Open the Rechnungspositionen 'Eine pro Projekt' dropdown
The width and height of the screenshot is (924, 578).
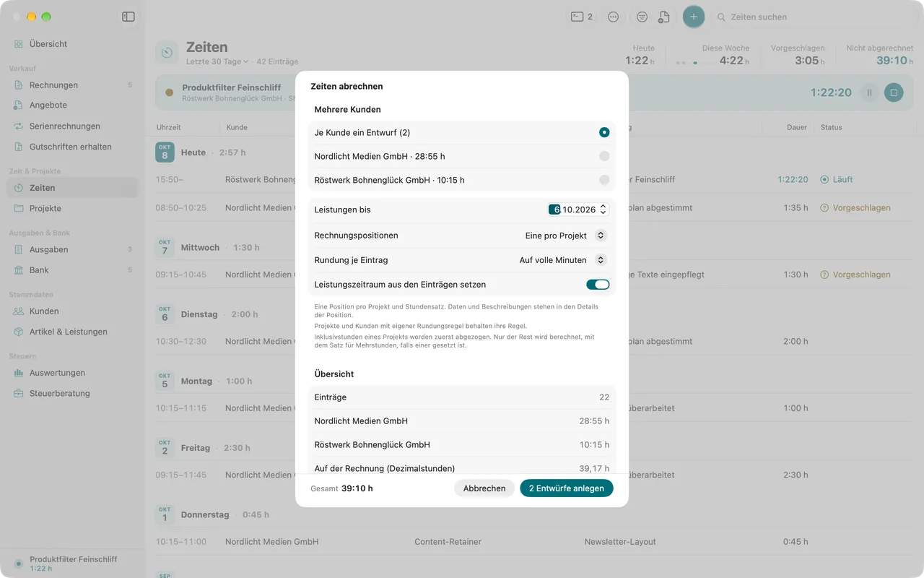(566, 236)
